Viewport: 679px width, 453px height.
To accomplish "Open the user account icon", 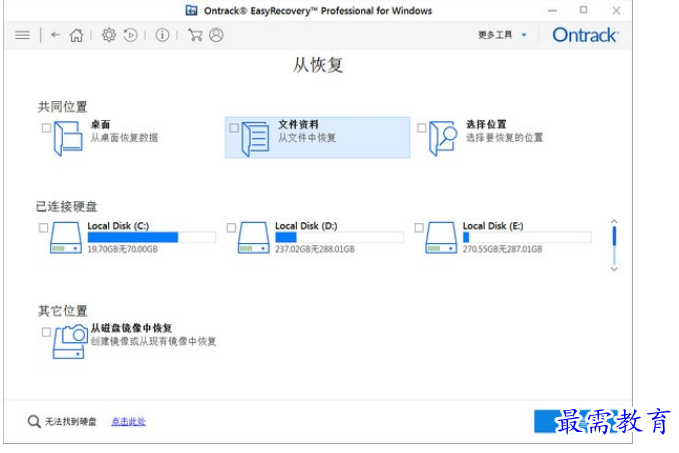I will pos(216,35).
